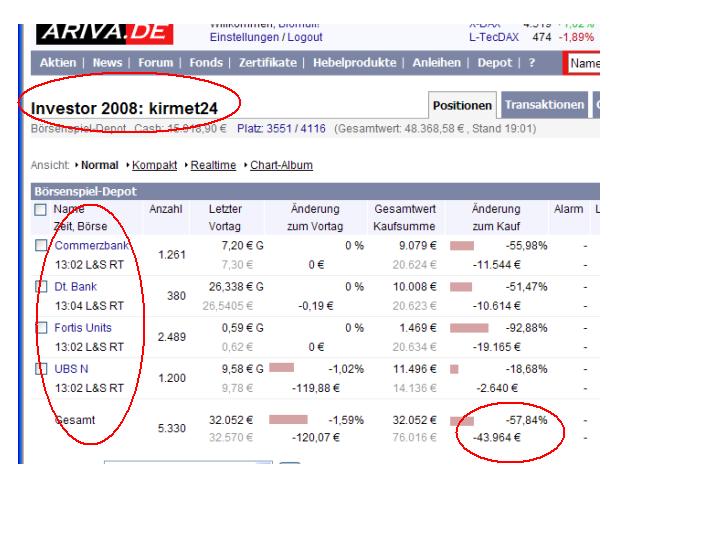This screenshot has width=720, height=540.
Task: Click the Änderung zum Kauf column header
Action: pos(496,218)
